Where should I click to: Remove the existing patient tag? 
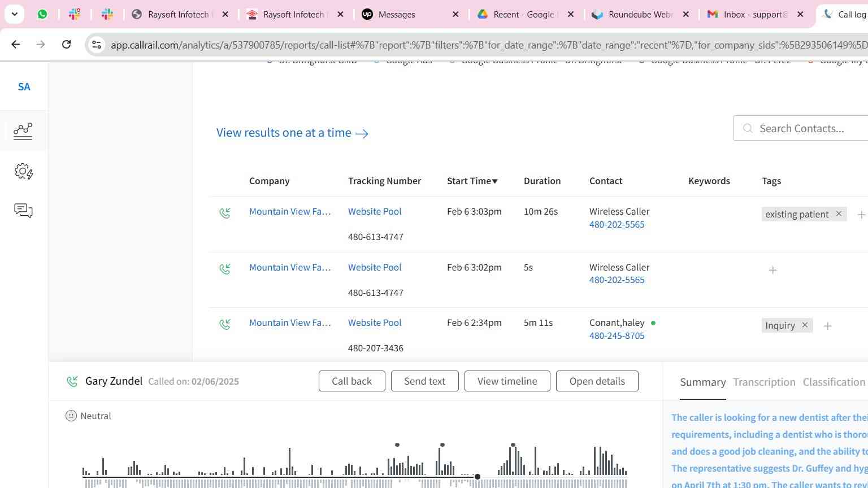(839, 213)
